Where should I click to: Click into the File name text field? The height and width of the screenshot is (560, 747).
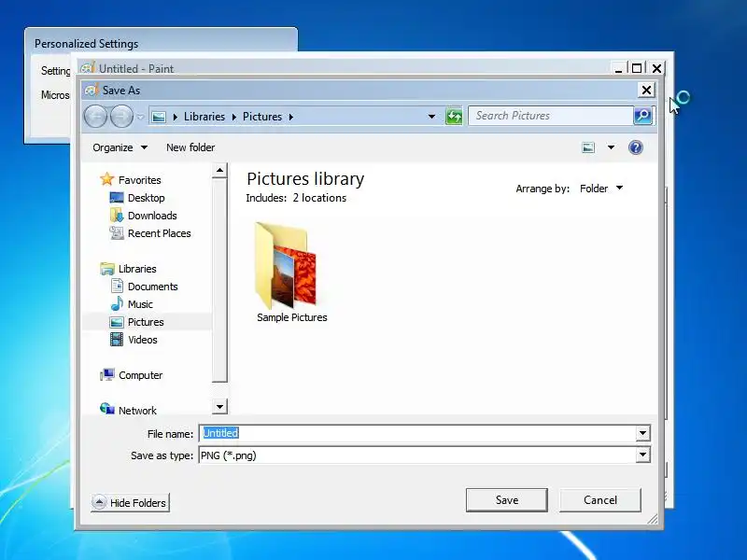point(417,433)
